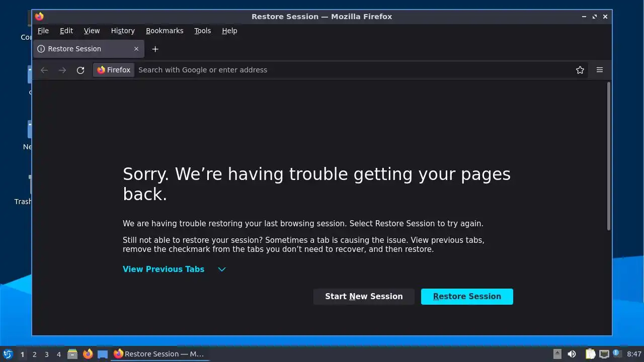Open the Help menu
This screenshot has width=644, height=362.
tap(229, 31)
